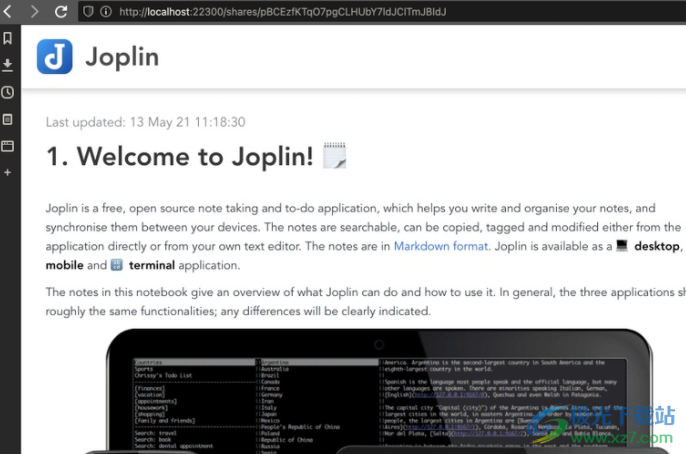The image size is (686, 454).
Task: Go back with the browser back arrow
Action: (7, 11)
